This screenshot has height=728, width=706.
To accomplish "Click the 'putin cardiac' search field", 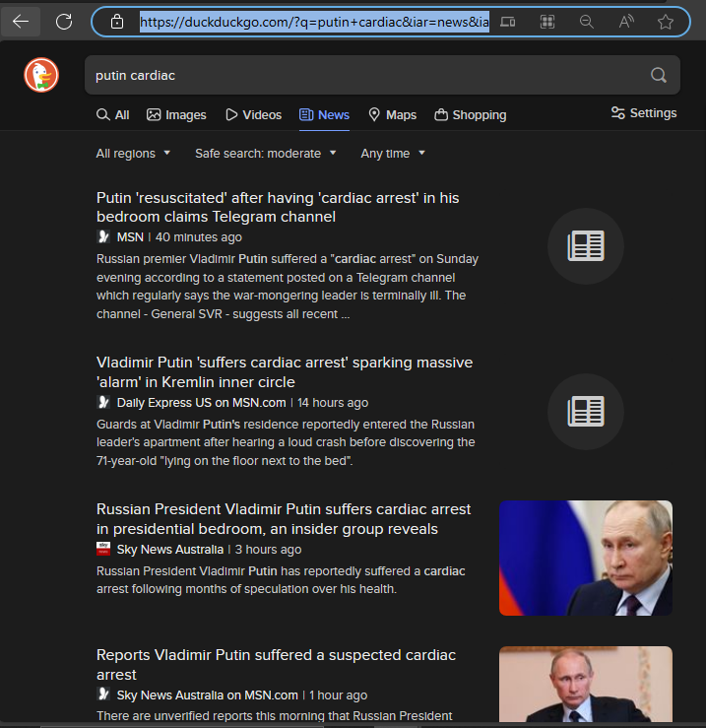I will click(x=366, y=75).
